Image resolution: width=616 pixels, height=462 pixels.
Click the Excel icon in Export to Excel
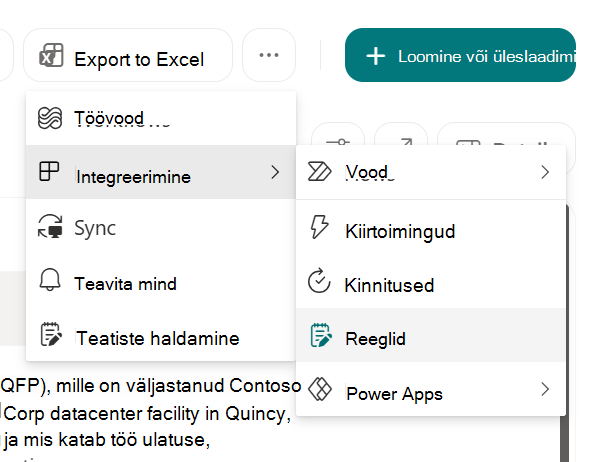click(51, 55)
